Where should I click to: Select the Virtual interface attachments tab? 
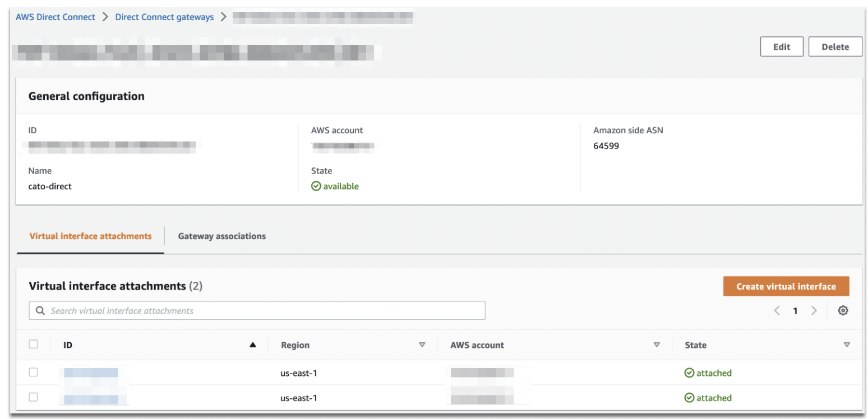coord(90,236)
